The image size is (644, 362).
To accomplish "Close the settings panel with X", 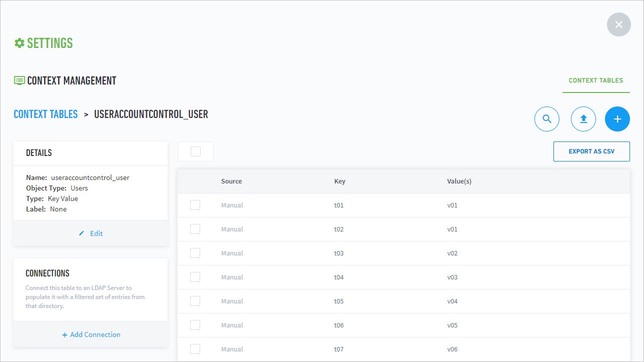I will point(619,24).
